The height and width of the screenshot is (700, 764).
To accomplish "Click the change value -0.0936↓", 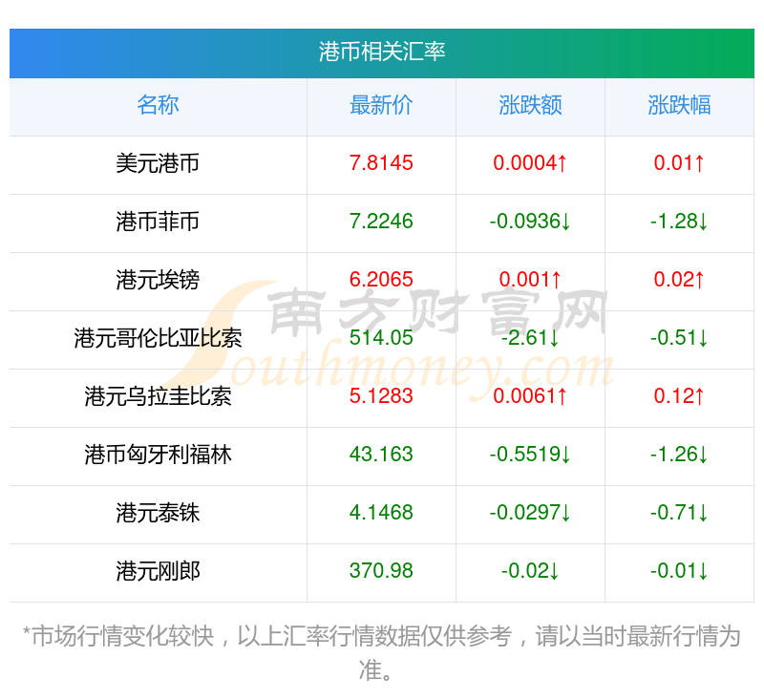I will pos(530,222).
